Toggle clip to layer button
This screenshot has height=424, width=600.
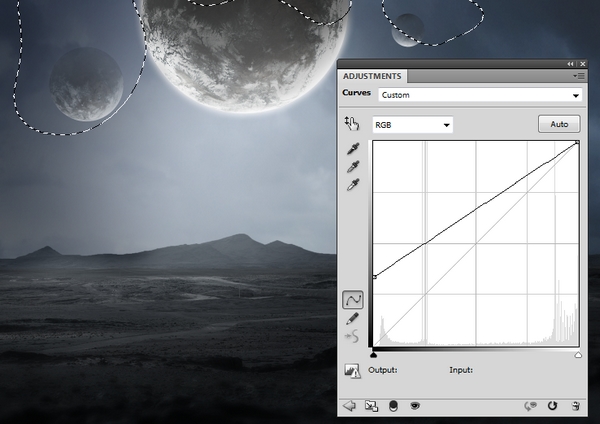tap(392, 406)
